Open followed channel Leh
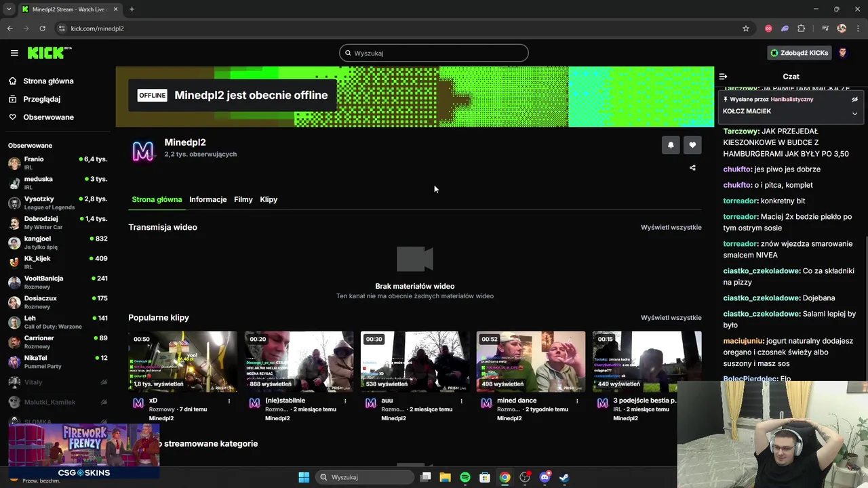Screen dimensions: 868x488 [x=58, y=322]
